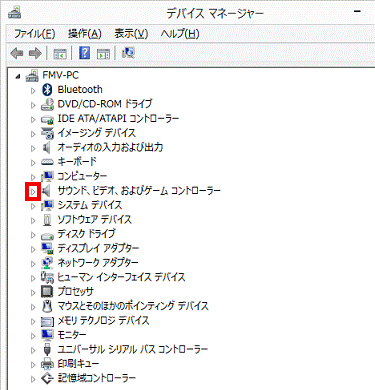This screenshot has height=390, width=375.
Task: Click the display adapter icon
Action: 47,248
